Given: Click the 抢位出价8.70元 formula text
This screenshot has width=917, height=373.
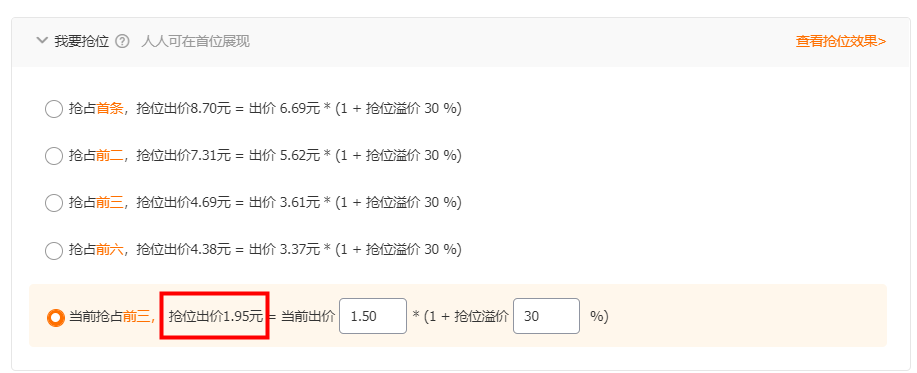Looking at the screenshot, I should pyautogui.click(x=184, y=109).
